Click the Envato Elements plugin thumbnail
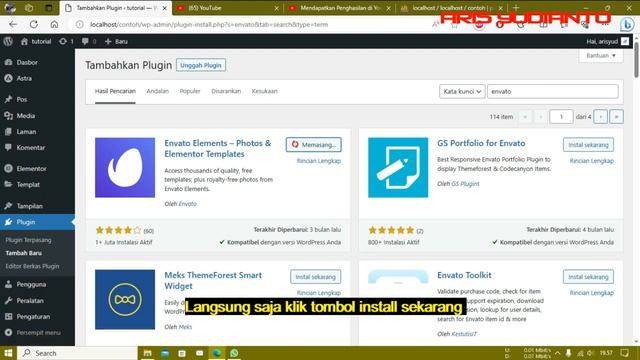Viewport: 640px width, 360px height. click(125, 167)
